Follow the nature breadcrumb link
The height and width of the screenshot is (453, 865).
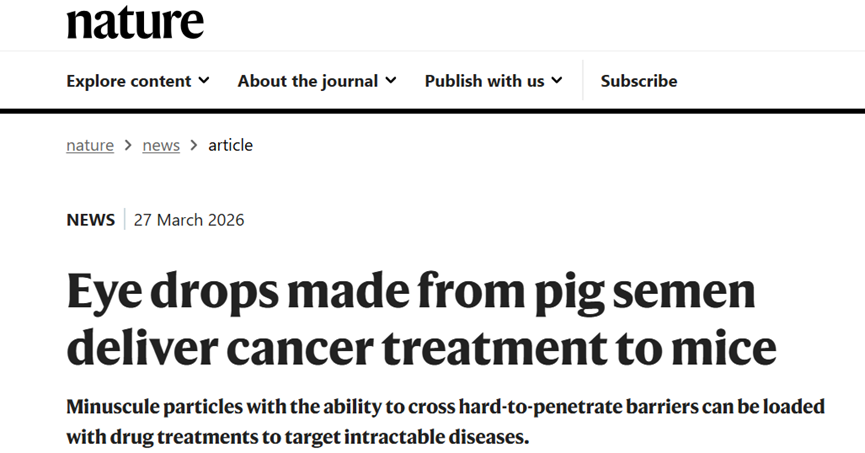pos(90,145)
